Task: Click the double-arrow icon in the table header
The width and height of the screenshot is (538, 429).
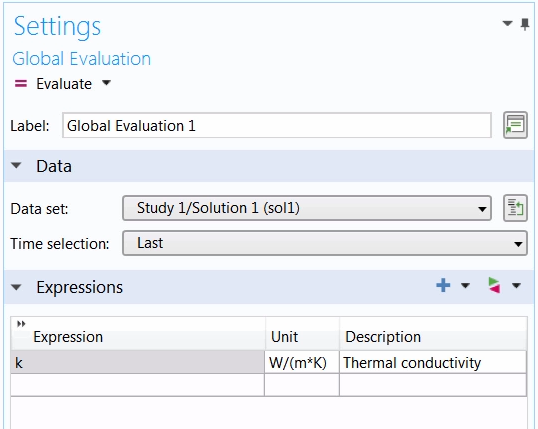Action: click(21, 324)
